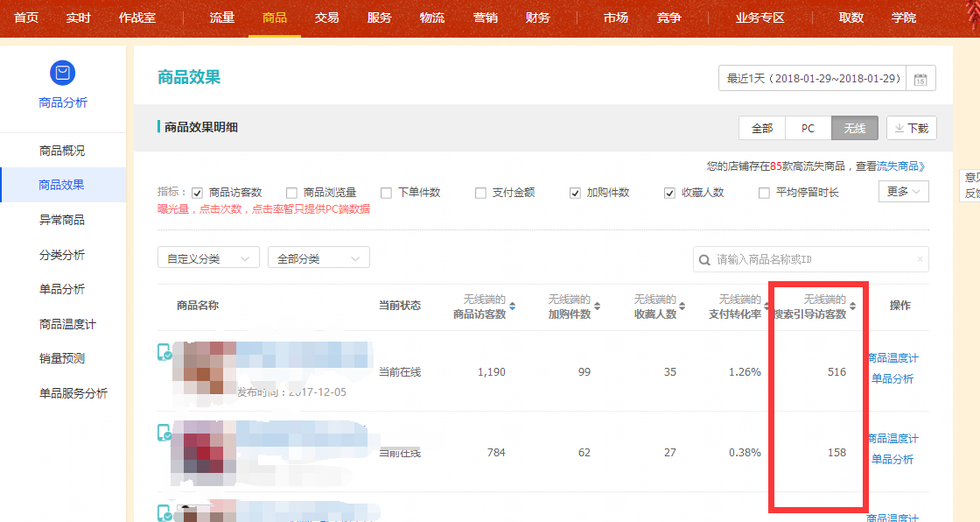Click the 下载 download button
Viewport: 980px width, 522px height.
[x=911, y=128]
